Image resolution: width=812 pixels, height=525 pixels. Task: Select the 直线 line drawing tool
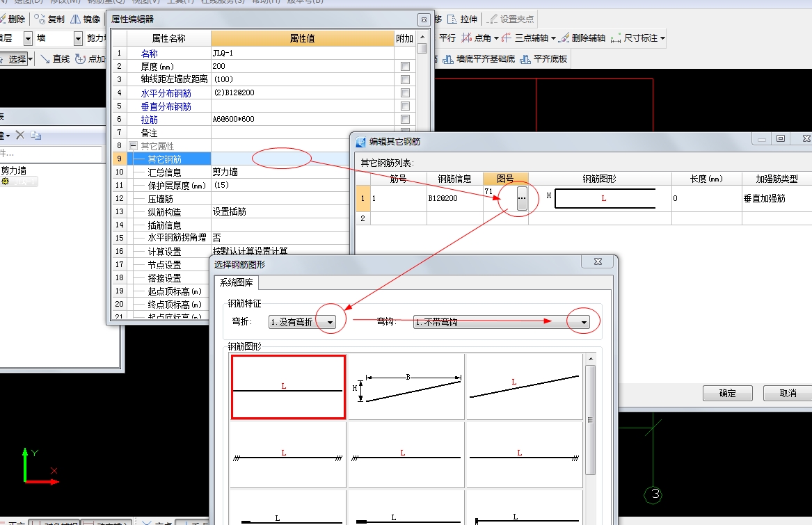pos(55,59)
